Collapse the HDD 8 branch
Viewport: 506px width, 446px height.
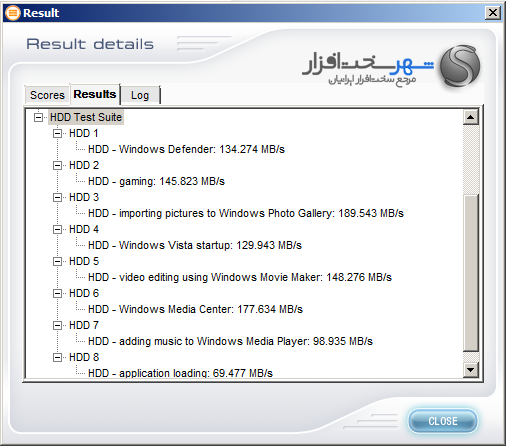57,358
